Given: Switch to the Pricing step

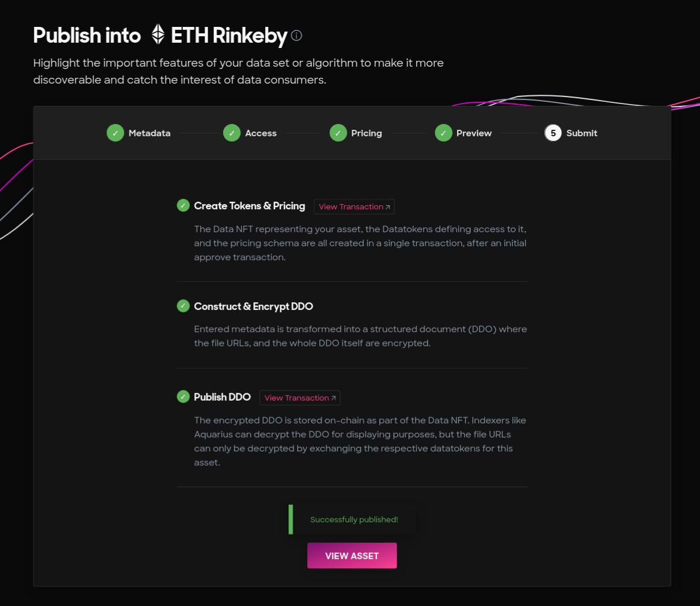Looking at the screenshot, I should tap(356, 133).
